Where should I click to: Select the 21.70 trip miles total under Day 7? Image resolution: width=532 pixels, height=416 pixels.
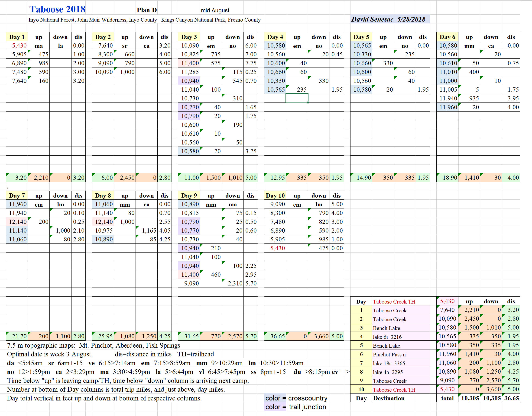(17, 336)
